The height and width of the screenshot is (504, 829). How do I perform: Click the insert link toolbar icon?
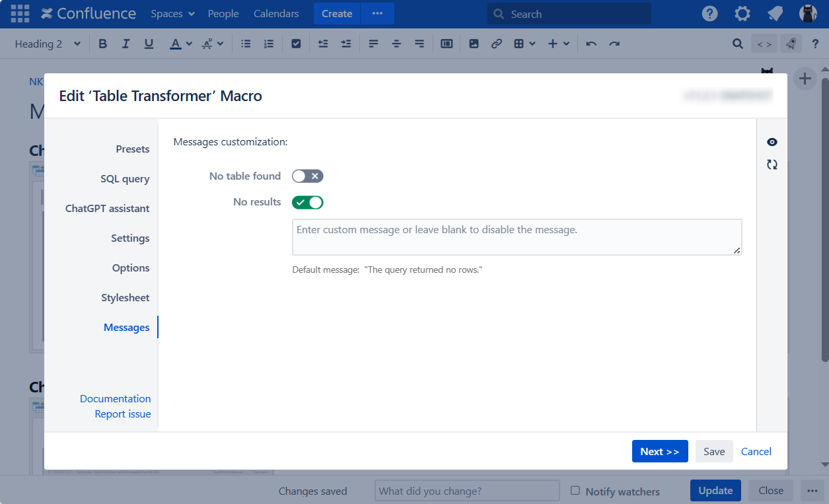click(x=496, y=44)
